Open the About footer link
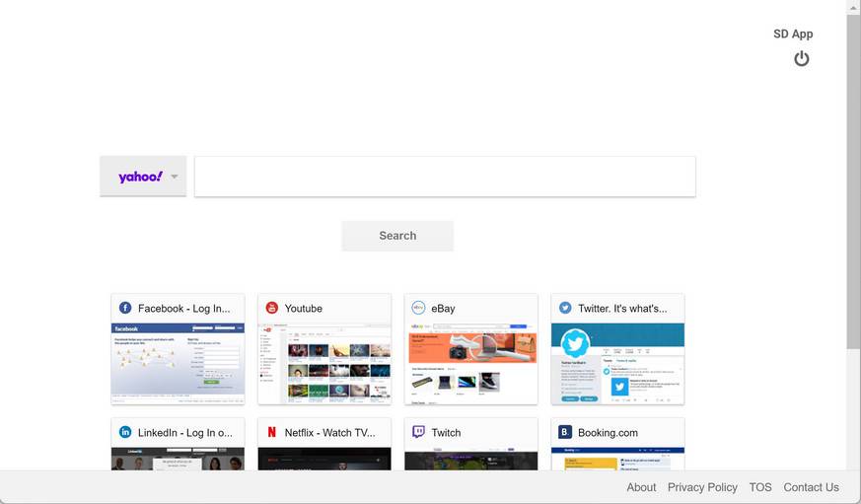This screenshot has height=504, width=861. click(641, 487)
